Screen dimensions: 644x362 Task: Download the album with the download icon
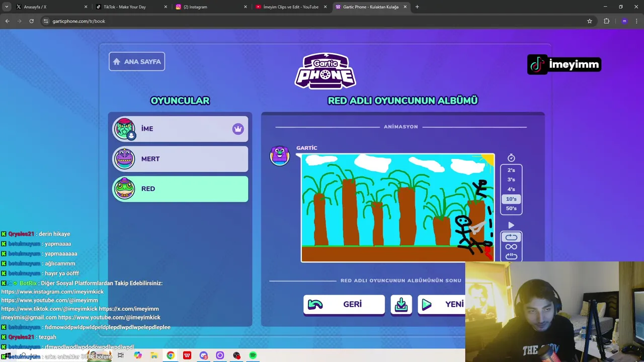click(x=401, y=305)
